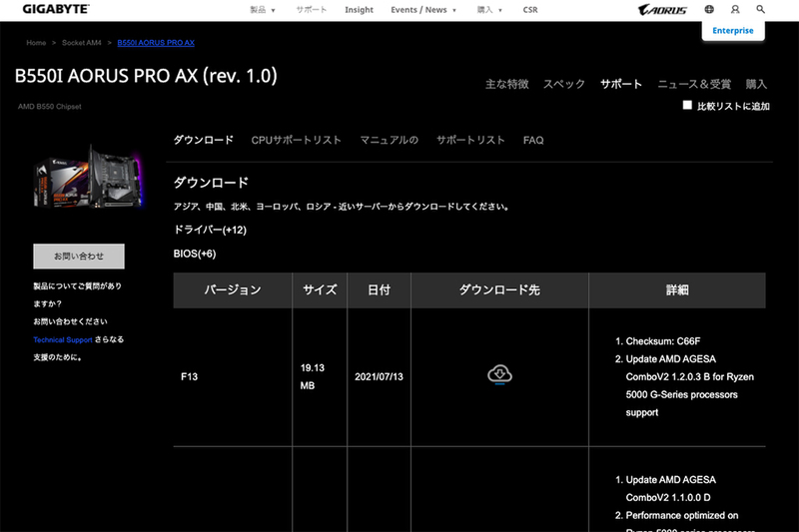Click the Enterprise link
Screen dimensions: 799x532
coord(733,31)
